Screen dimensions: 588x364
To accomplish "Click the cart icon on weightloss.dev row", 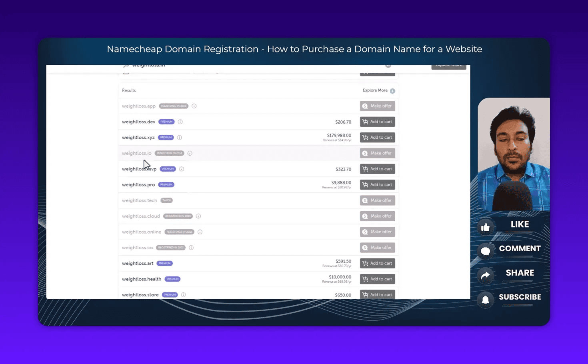I will coord(365,122).
